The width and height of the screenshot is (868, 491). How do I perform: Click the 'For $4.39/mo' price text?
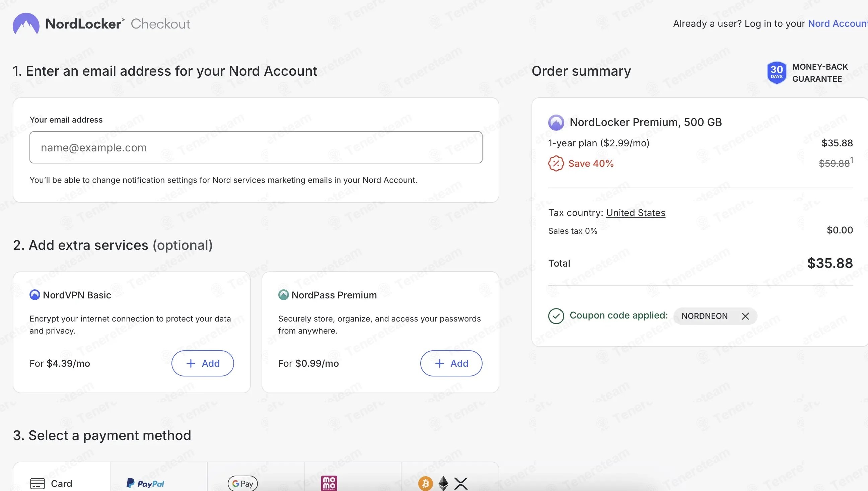pos(60,363)
